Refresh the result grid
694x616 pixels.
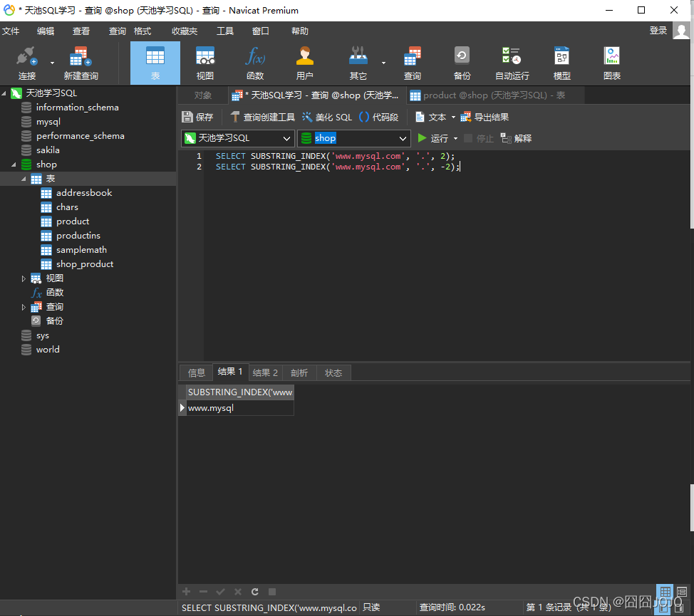click(x=255, y=592)
